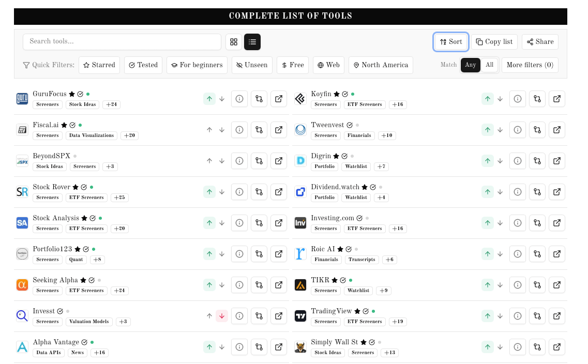Open the Sort dropdown
Viewport: 588px width, 364px height.
click(451, 42)
